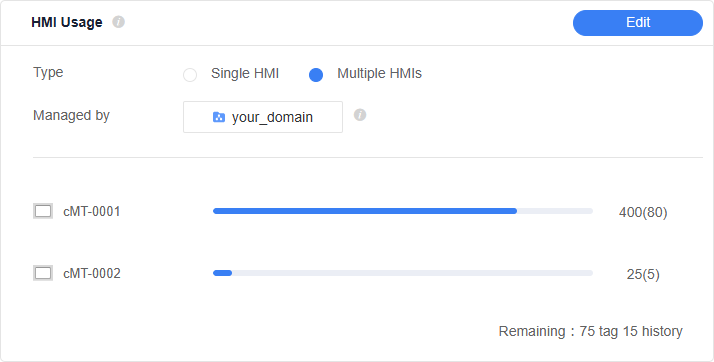Click the HMI Usage heading
714x362 pixels.
coord(67,22)
